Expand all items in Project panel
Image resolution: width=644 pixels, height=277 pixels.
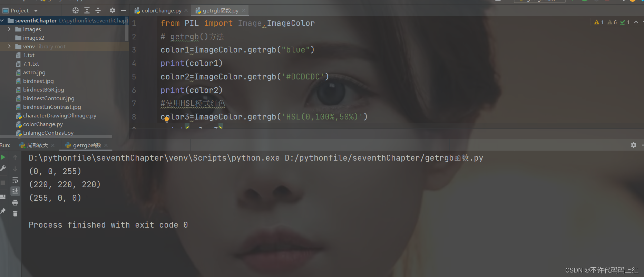point(87,10)
